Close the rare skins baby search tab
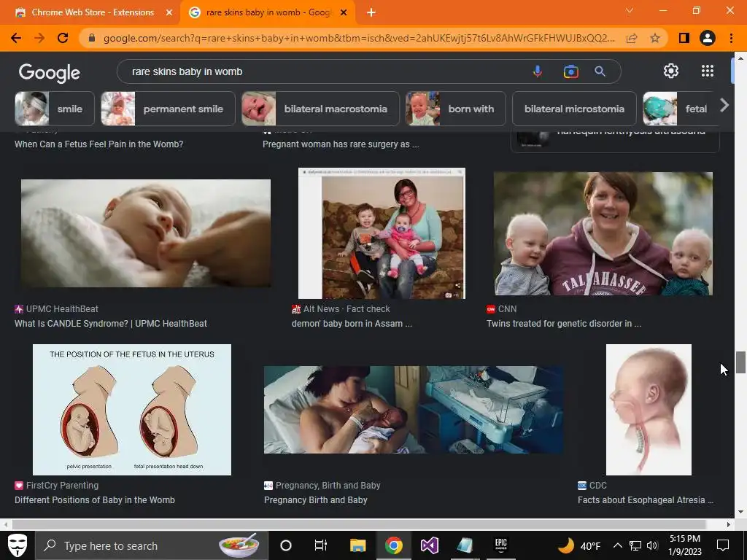This screenshot has width=747, height=560. point(344,12)
